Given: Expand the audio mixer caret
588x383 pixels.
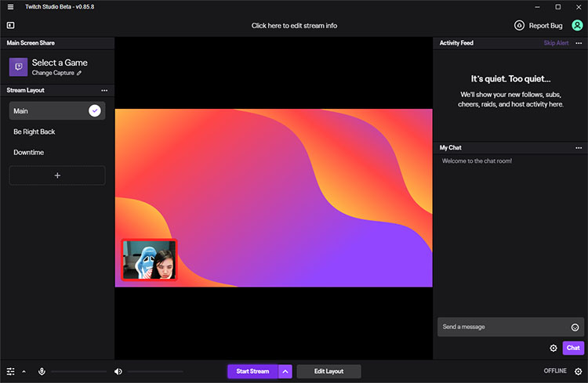Looking at the screenshot, I should pos(24,372).
